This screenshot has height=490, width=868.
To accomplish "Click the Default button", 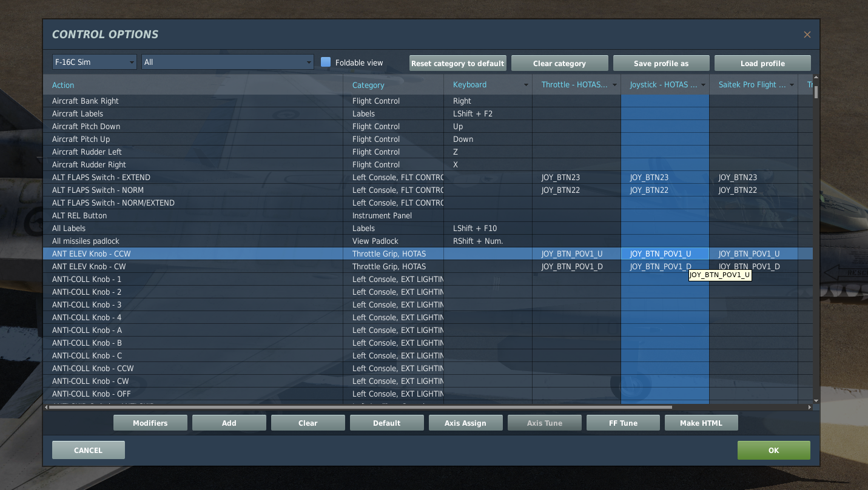I will (x=387, y=423).
